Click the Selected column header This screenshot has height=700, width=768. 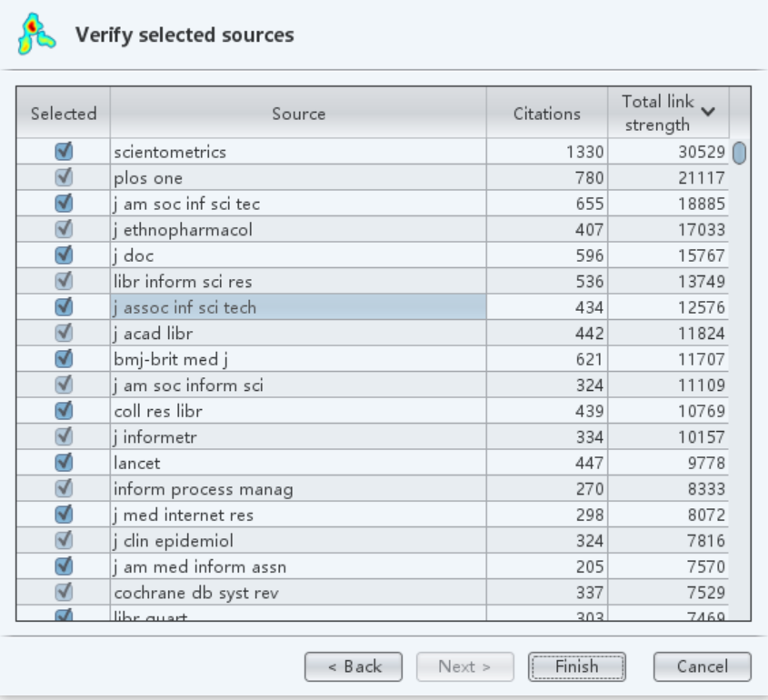click(x=64, y=114)
